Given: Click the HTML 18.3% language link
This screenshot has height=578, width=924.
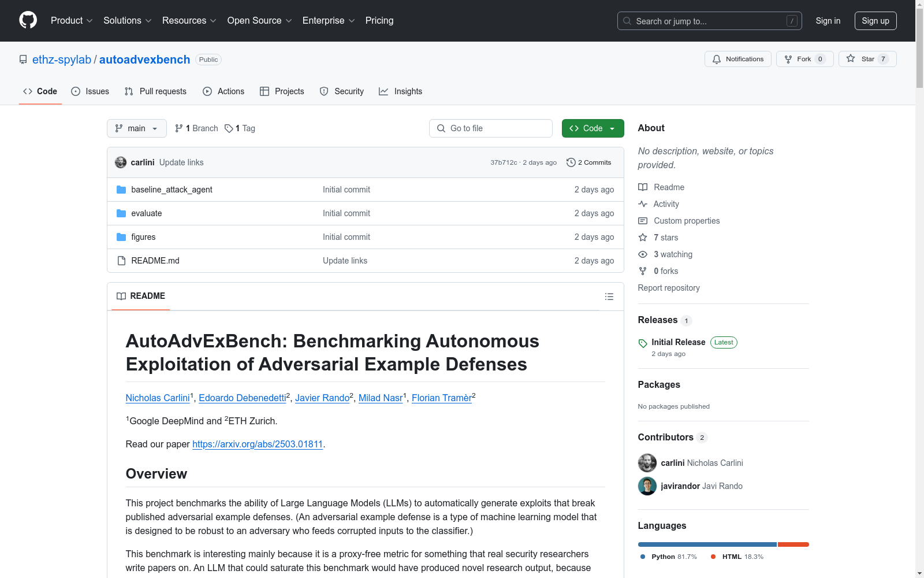Looking at the screenshot, I should [737, 557].
